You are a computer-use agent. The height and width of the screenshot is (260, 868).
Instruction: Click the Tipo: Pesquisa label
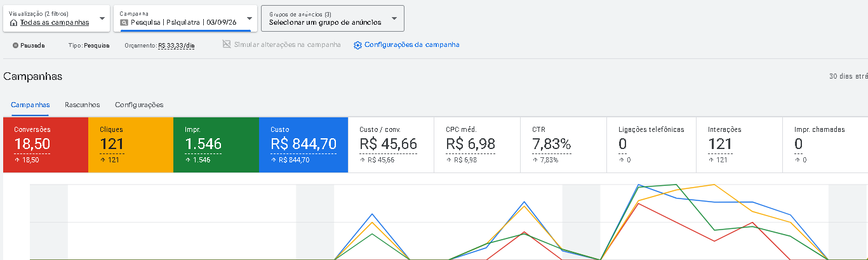pos(89,46)
